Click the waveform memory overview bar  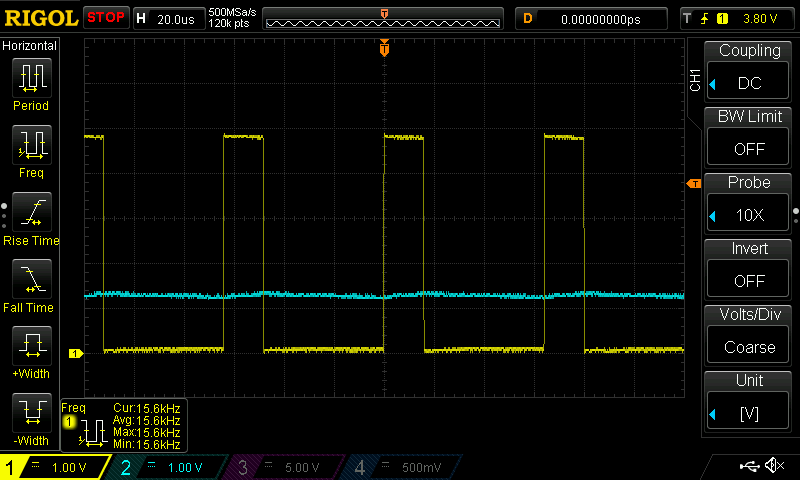(383, 19)
